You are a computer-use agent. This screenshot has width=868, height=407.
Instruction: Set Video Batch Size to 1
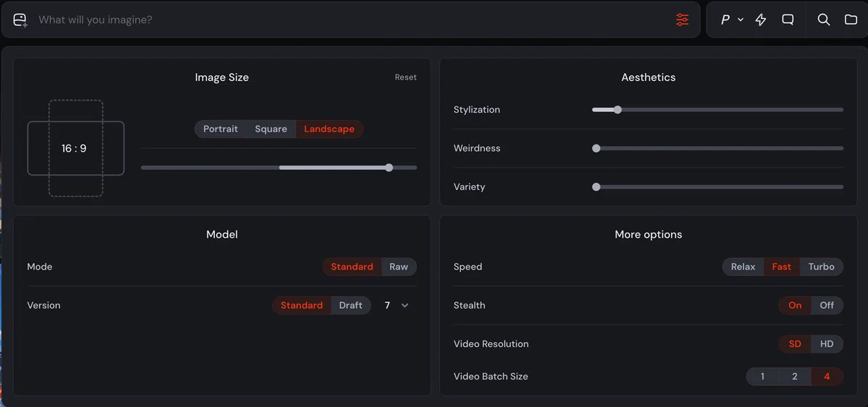(x=762, y=377)
